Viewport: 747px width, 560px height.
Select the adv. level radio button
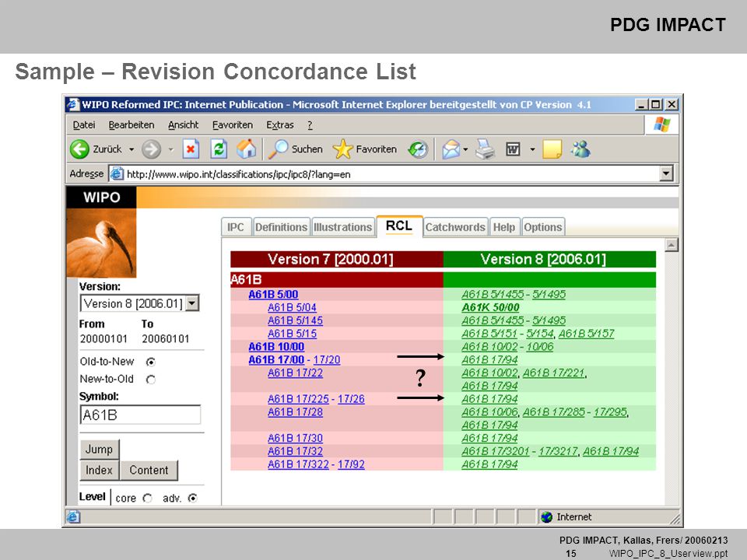192,498
